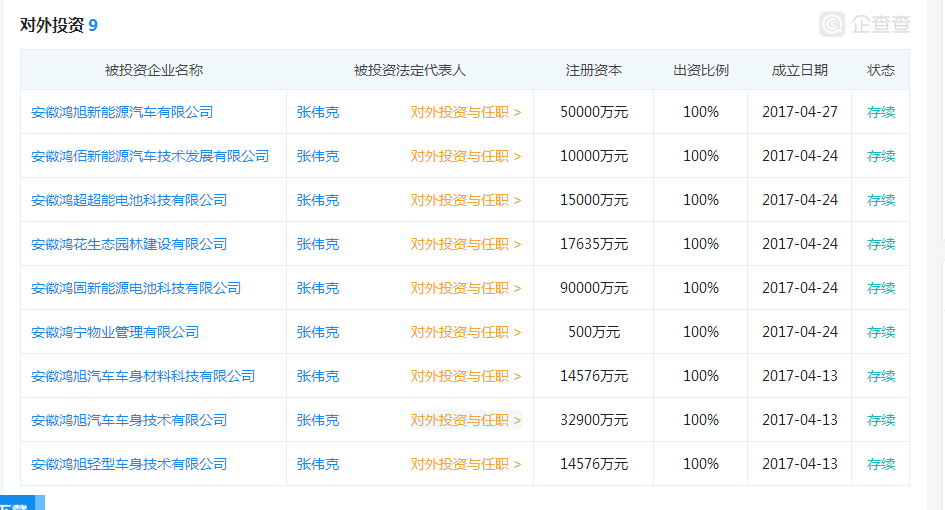This screenshot has width=945, height=510.
Task: Open 安徽鸿旭新能源汽车有限公司 company link
Action: pyautogui.click(x=122, y=112)
